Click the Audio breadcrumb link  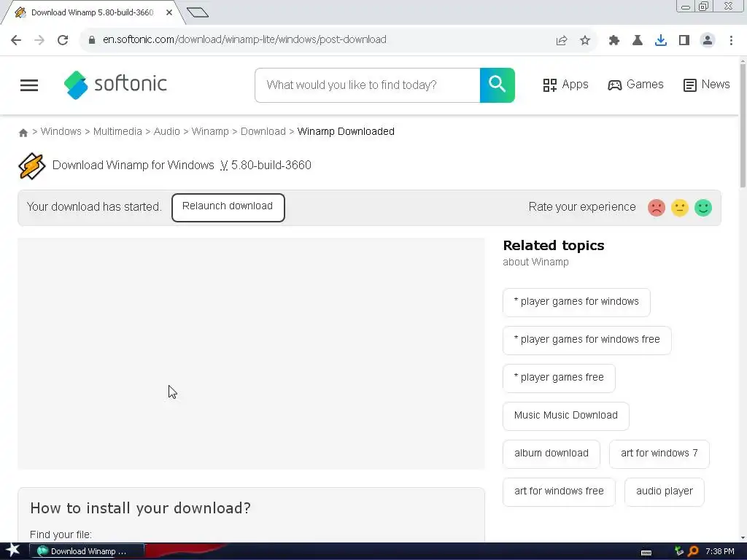167,131
